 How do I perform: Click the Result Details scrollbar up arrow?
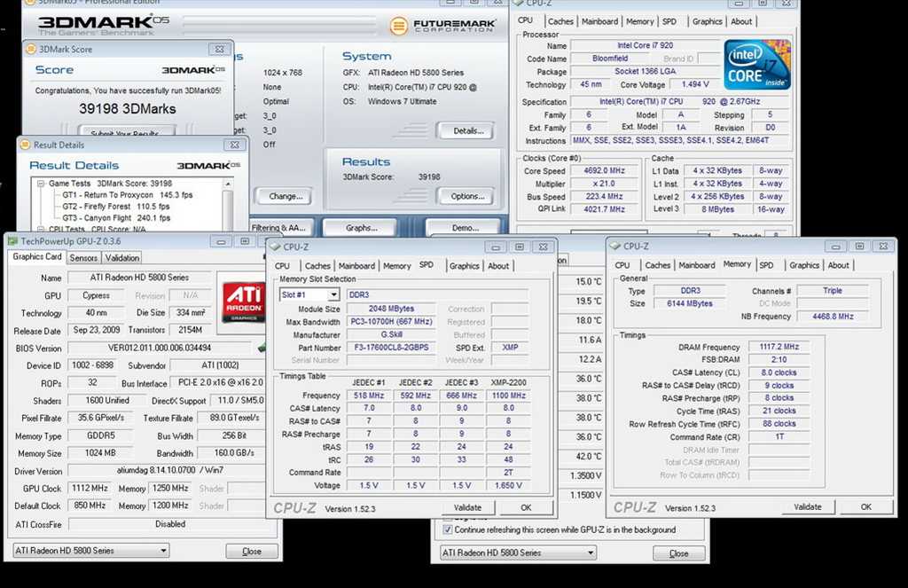(x=228, y=184)
